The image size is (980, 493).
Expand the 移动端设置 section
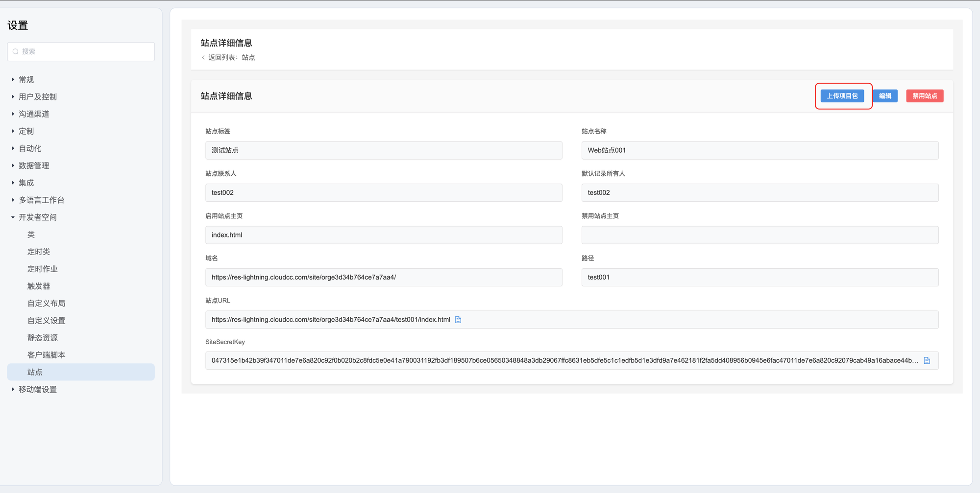pyautogui.click(x=13, y=389)
